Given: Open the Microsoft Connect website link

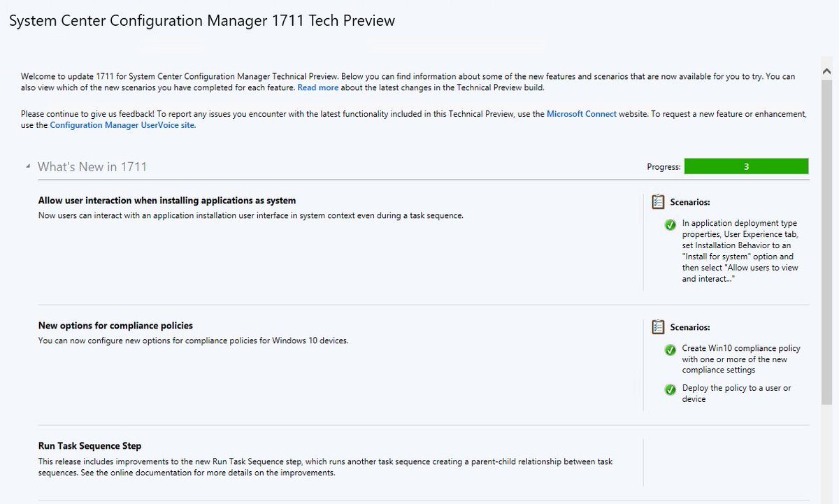Looking at the screenshot, I should pyautogui.click(x=582, y=114).
